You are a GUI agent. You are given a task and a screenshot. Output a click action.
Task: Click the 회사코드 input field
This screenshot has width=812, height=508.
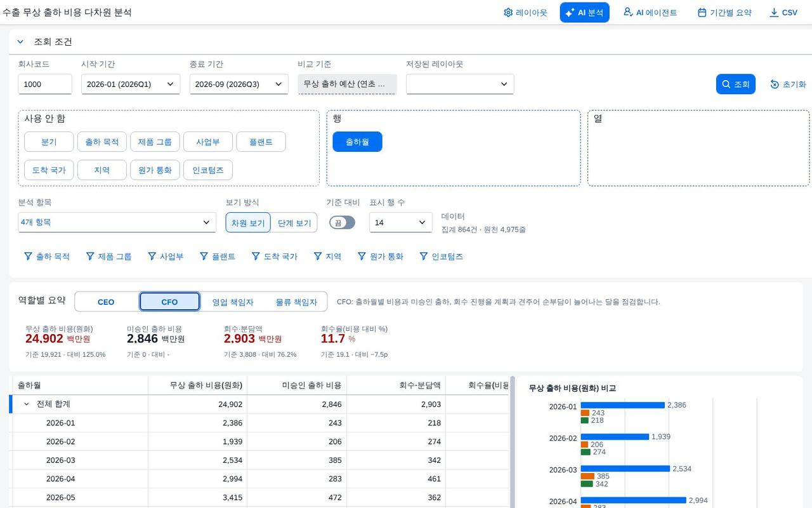tap(45, 84)
